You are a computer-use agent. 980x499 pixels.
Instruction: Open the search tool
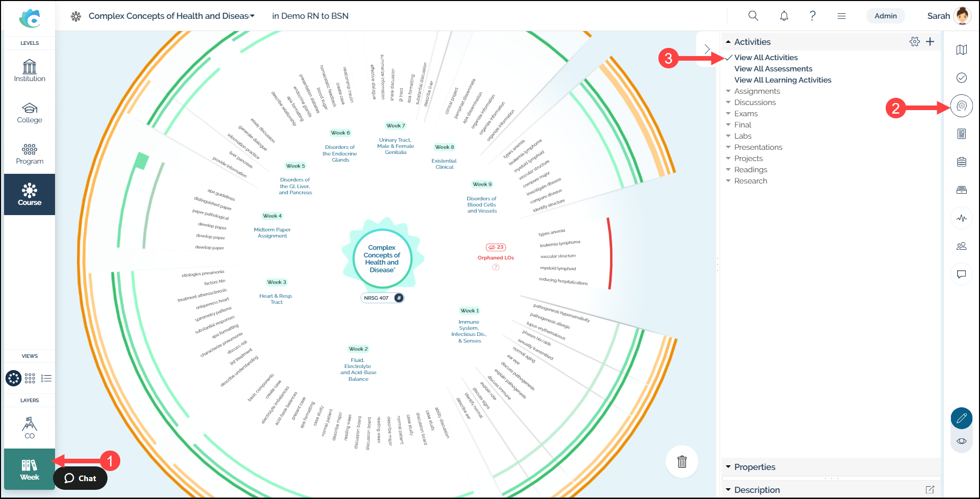pyautogui.click(x=753, y=16)
